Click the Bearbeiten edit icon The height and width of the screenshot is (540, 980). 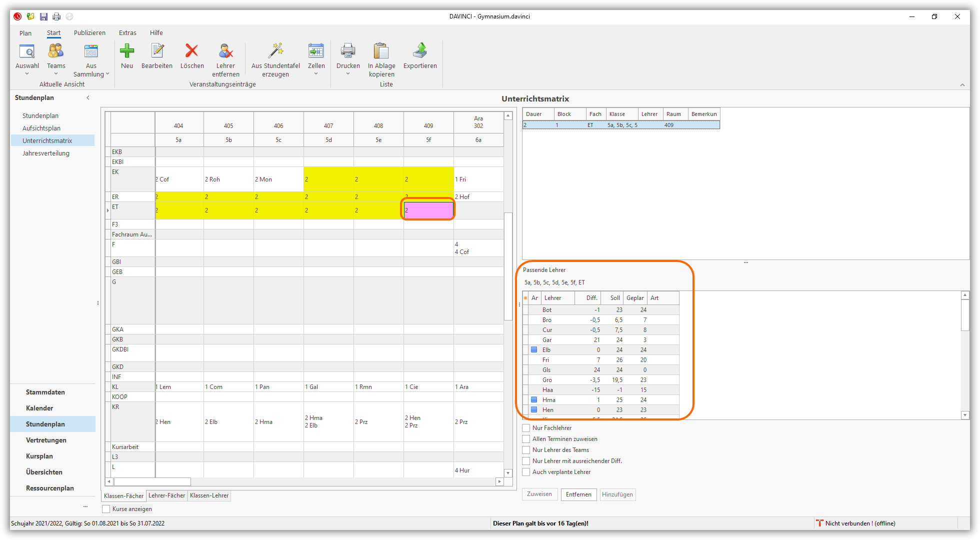(x=157, y=51)
